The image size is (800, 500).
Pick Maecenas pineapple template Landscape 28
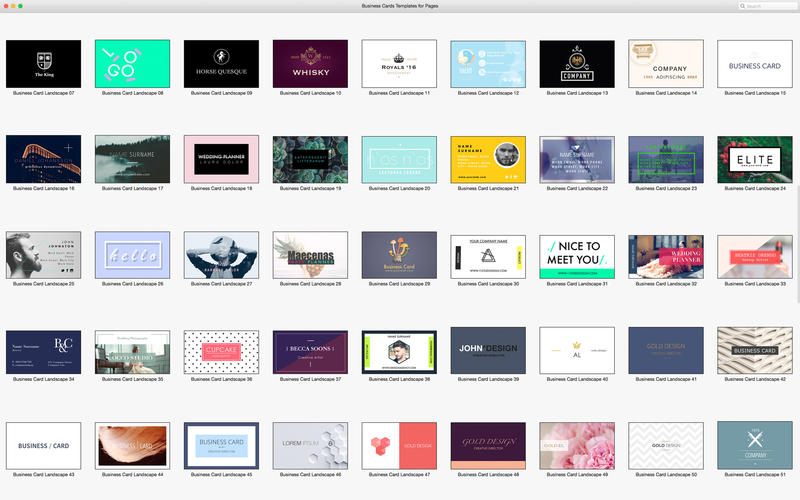(310, 255)
